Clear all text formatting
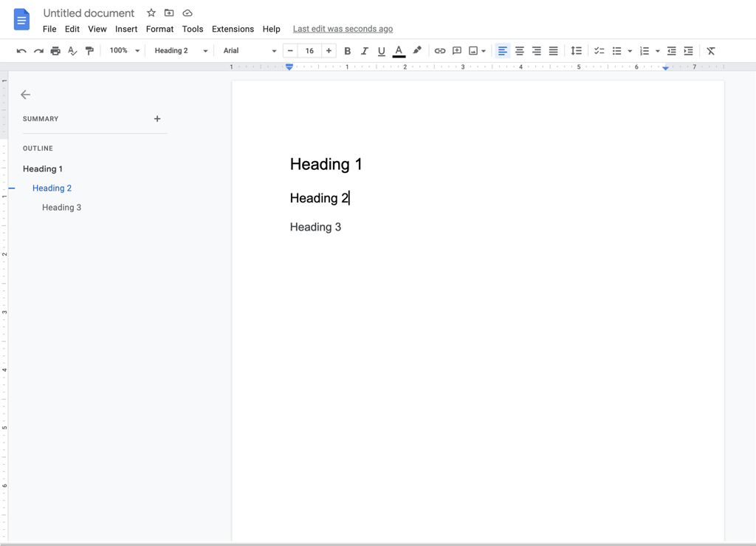Screen dimensions: 756x546 [x=710, y=50]
